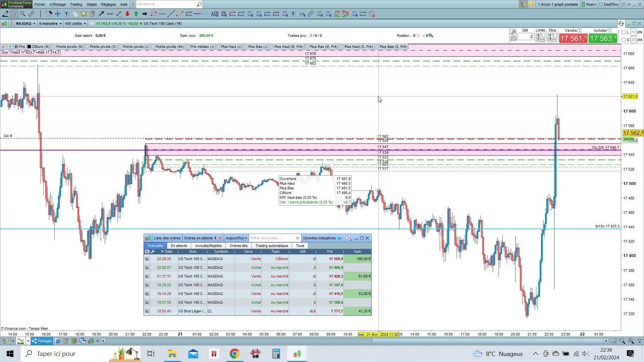
Task: Click the red Vendre price button
Action: (573, 39)
